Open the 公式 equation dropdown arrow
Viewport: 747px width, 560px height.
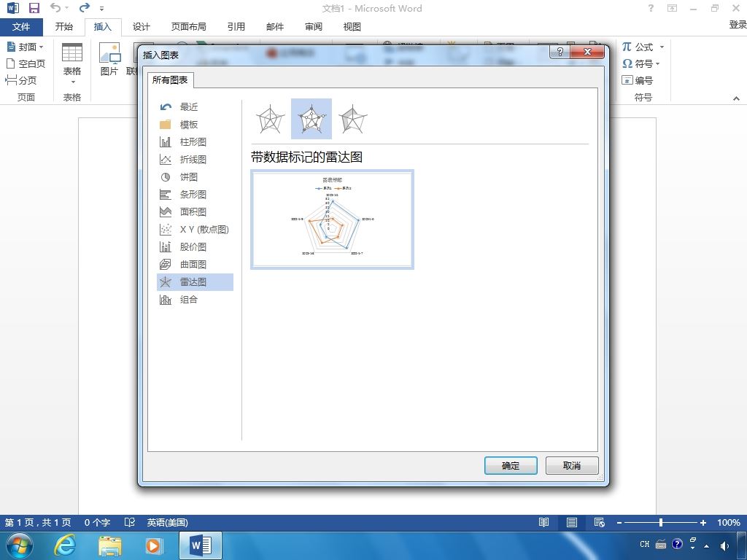(x=662, y=47)
